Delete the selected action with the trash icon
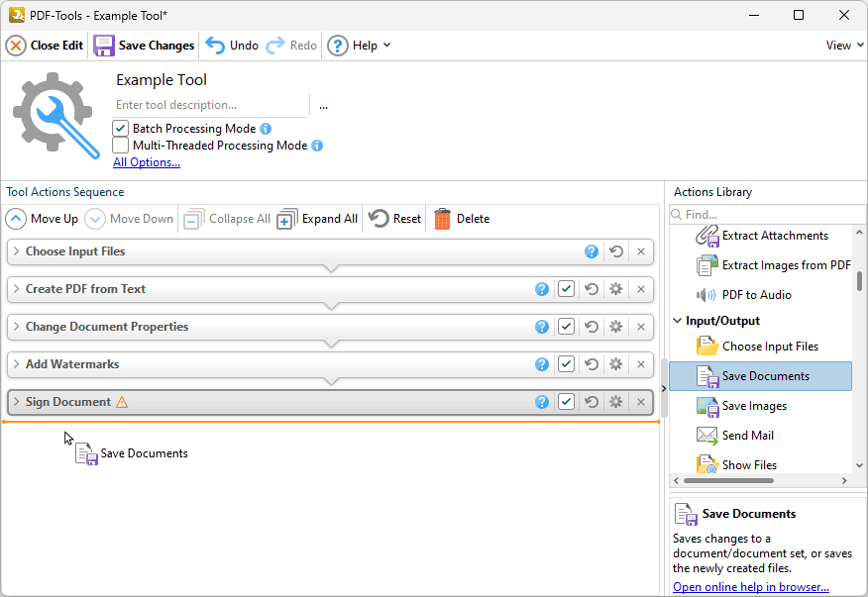Viewport: 868px width, 597px height. point(462,219)
